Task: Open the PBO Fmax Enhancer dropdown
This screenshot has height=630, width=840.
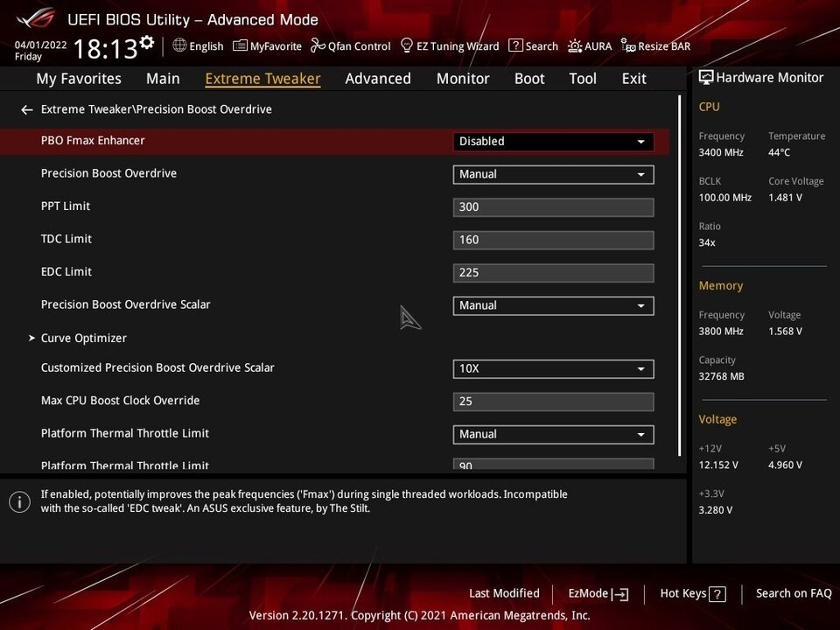Action: click(553, 141)
